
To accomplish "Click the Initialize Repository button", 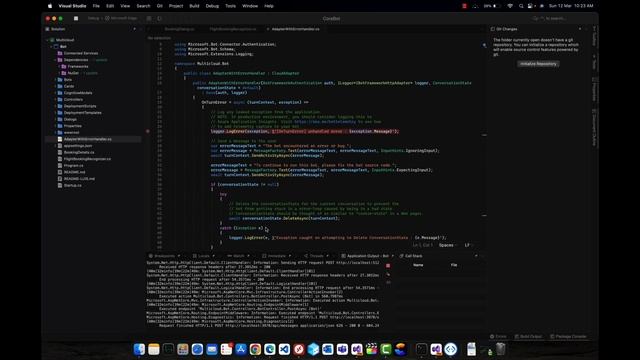I will (x=538, y=64).
